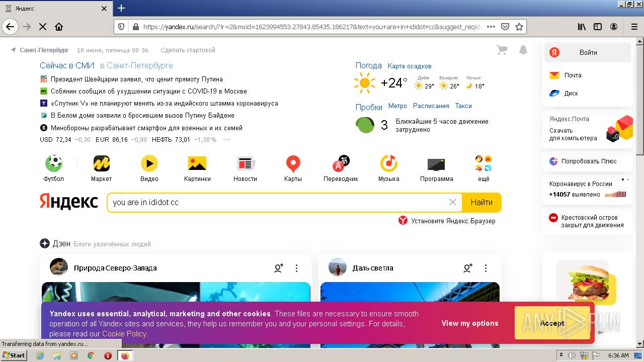Clear the search query with X

[x=453, y=202]
